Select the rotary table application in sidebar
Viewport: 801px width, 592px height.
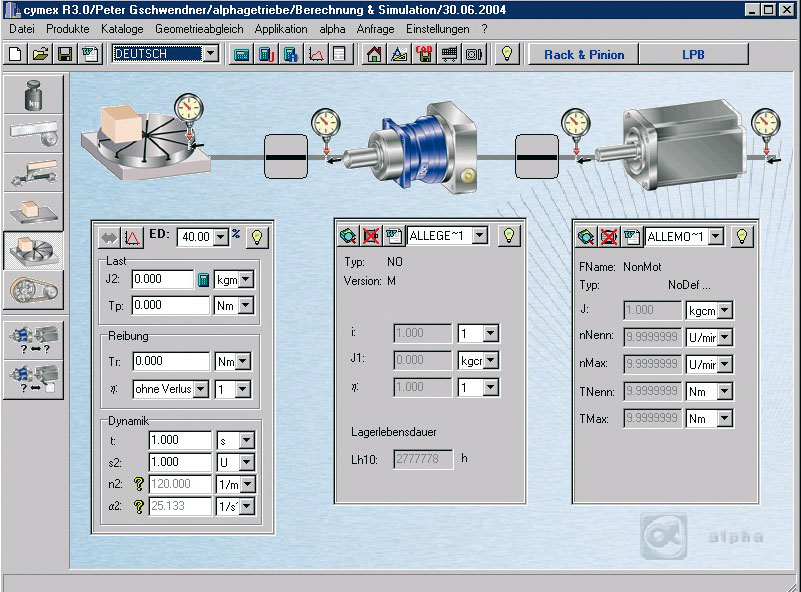pyautogui.click(x=33, y=251)
